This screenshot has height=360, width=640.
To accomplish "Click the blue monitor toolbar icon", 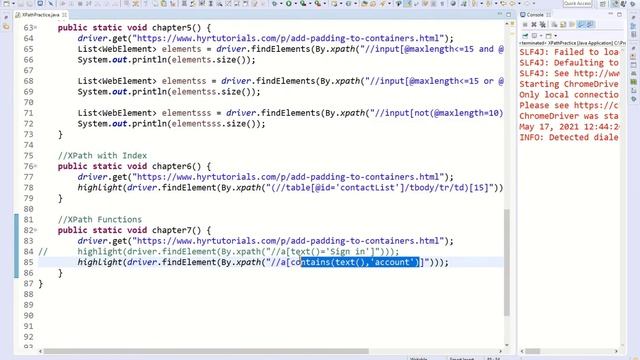I will point(40,4).
